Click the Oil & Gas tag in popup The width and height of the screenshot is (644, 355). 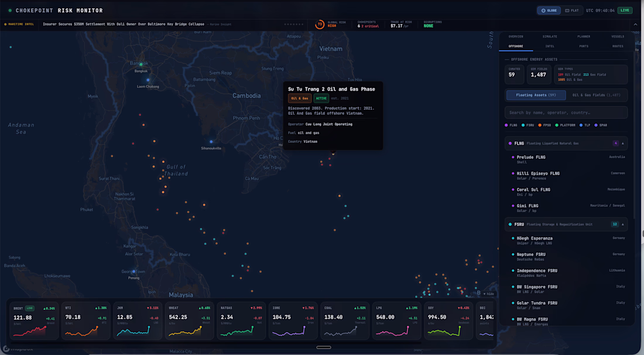[299, 98]
